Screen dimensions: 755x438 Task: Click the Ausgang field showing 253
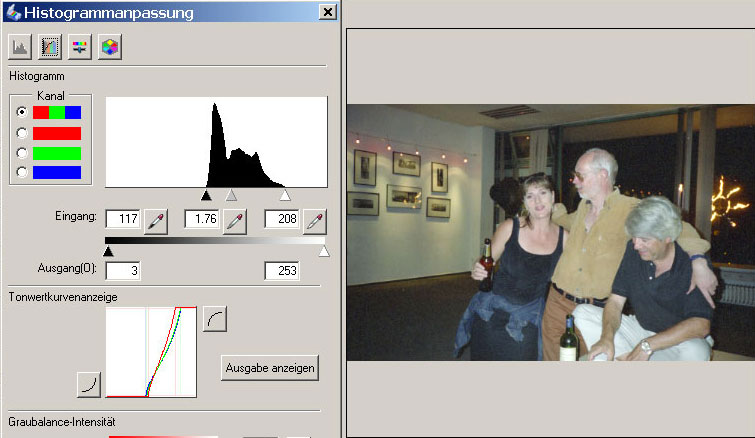282,271
